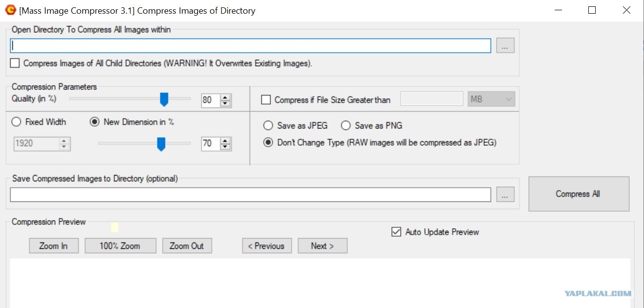Decrease Quality value with down arrow

coord(225,103)
